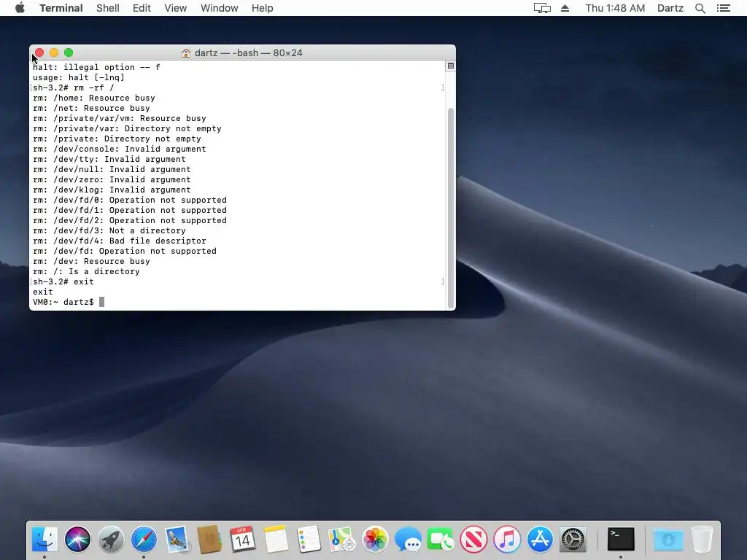The image size is (747, 560).
Task: Open the Apple menu
Action: (x=20, y=8)
